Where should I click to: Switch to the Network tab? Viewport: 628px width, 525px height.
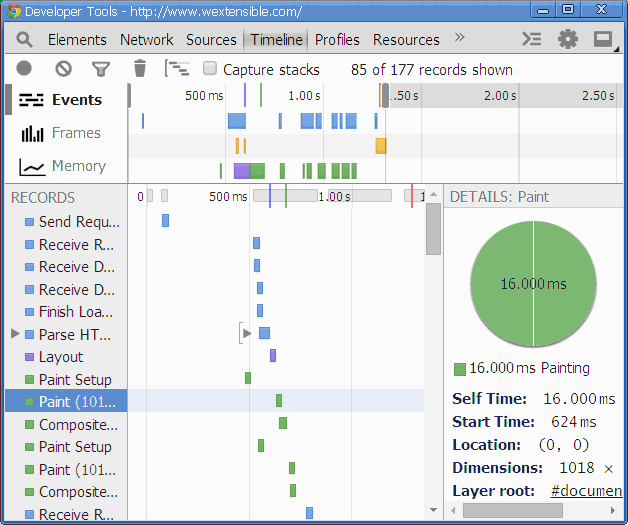(x=146, y=40)
